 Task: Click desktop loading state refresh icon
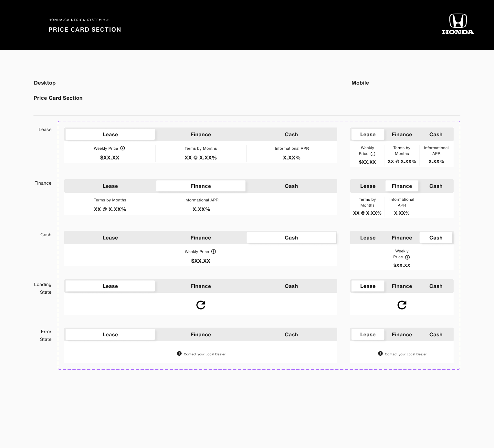201,305
